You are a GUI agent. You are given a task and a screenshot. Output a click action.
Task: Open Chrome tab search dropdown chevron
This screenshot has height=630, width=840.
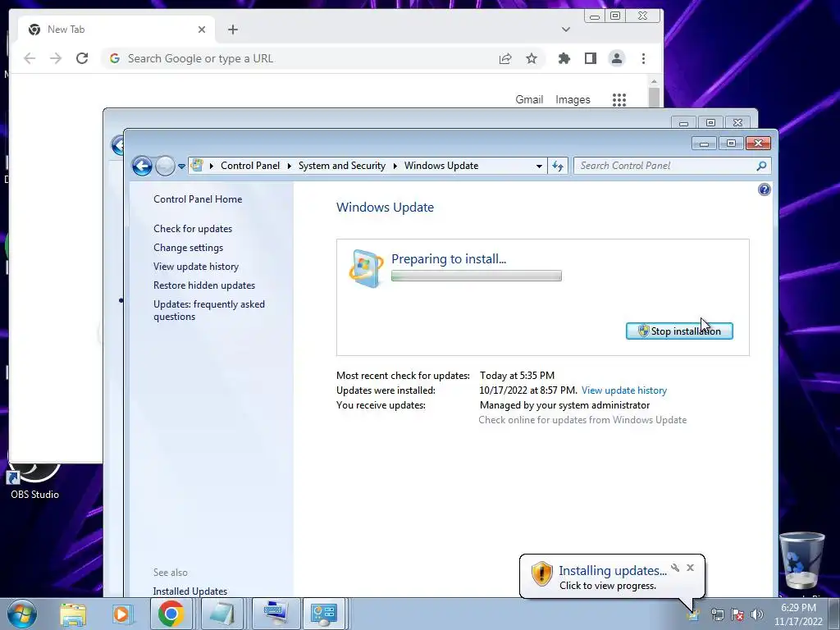tap(566, 30)
